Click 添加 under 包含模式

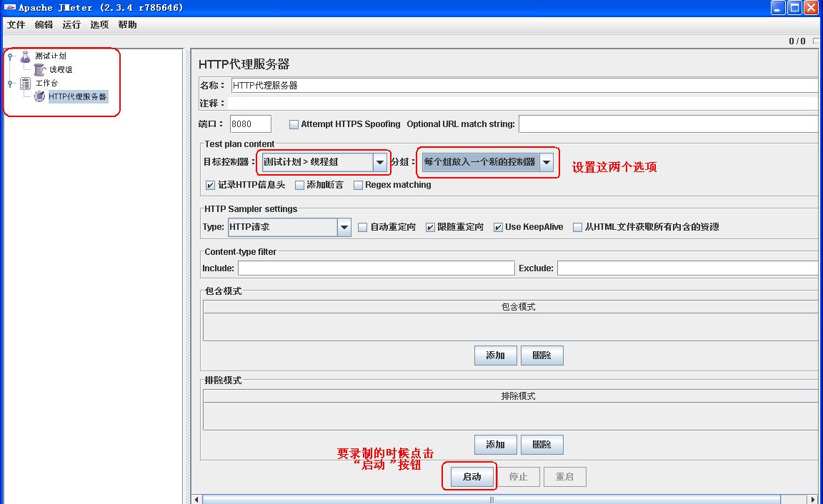point(495,356)
